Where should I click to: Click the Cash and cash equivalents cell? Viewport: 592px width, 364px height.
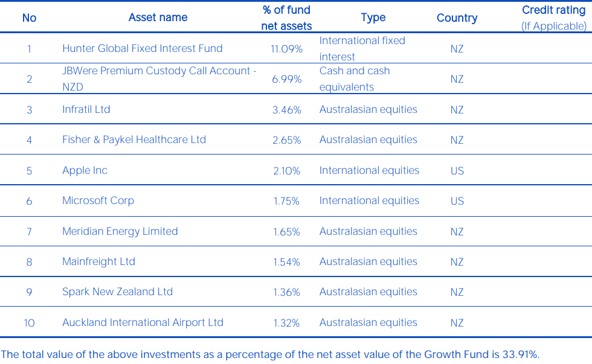355,78
